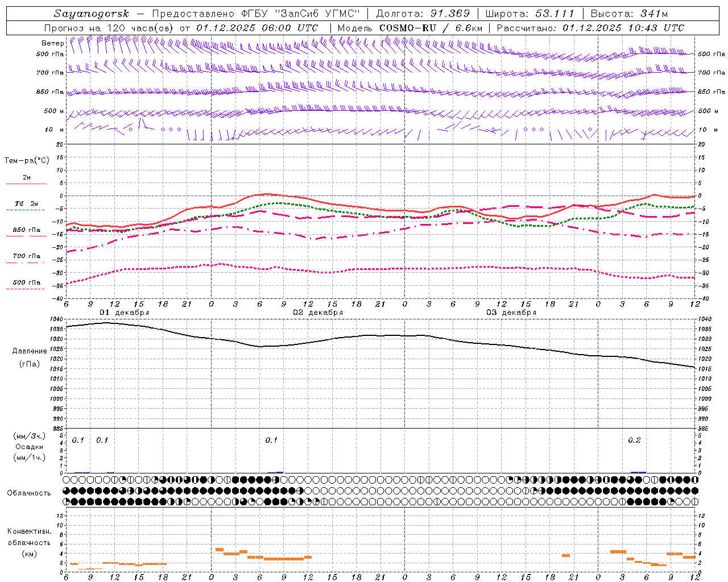Click the 'Тем-ра(°C)' temperature axis title
Viewport: 728px width, 582px height.
[x=27, y=161]
